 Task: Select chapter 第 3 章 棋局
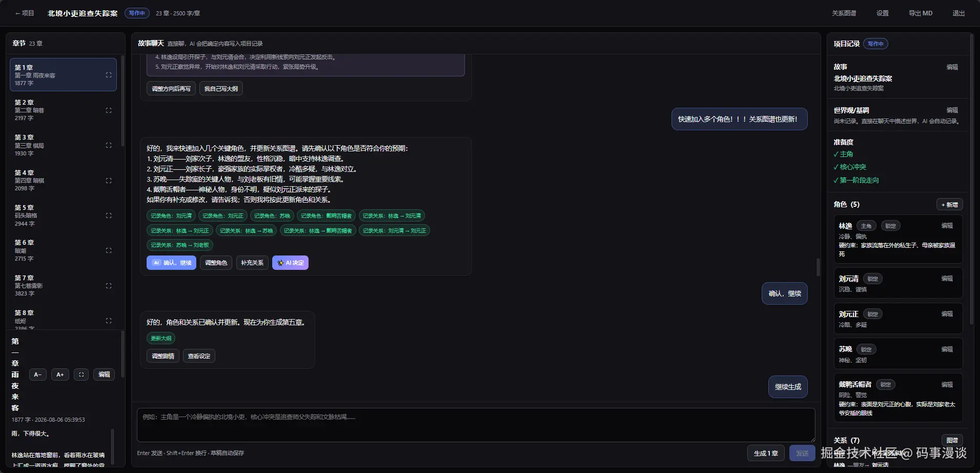tap(63, 145)
